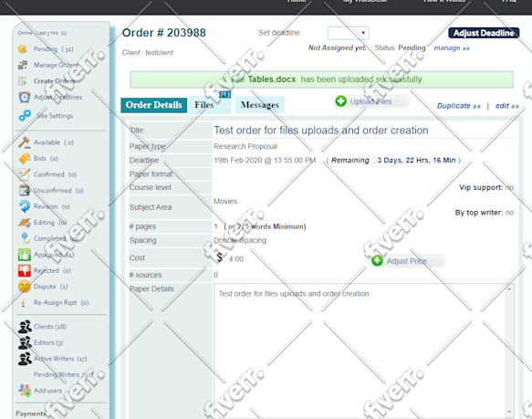Click the Upload Files button label

(370, 101)
